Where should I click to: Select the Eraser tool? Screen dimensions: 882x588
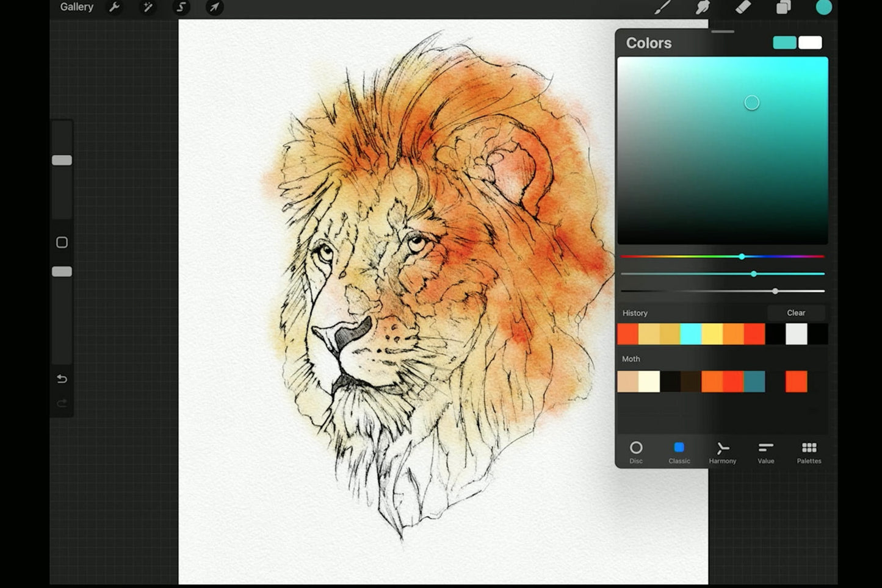click(x=743, y=7)
